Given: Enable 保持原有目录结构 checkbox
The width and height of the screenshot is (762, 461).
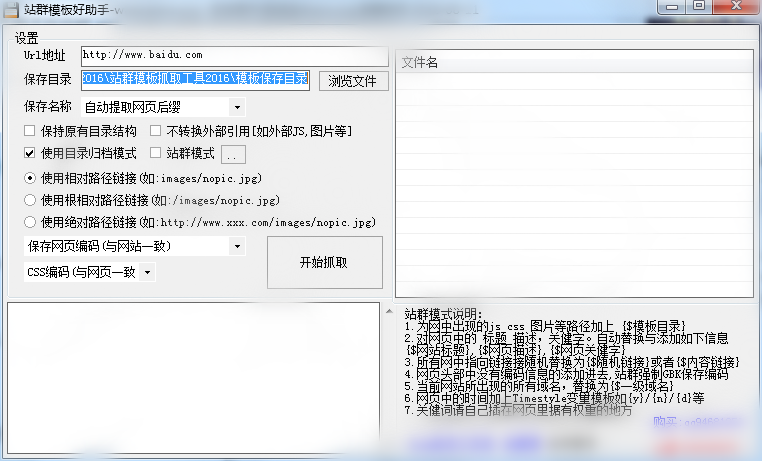Looking at the screenshot, I should point(30,131).
